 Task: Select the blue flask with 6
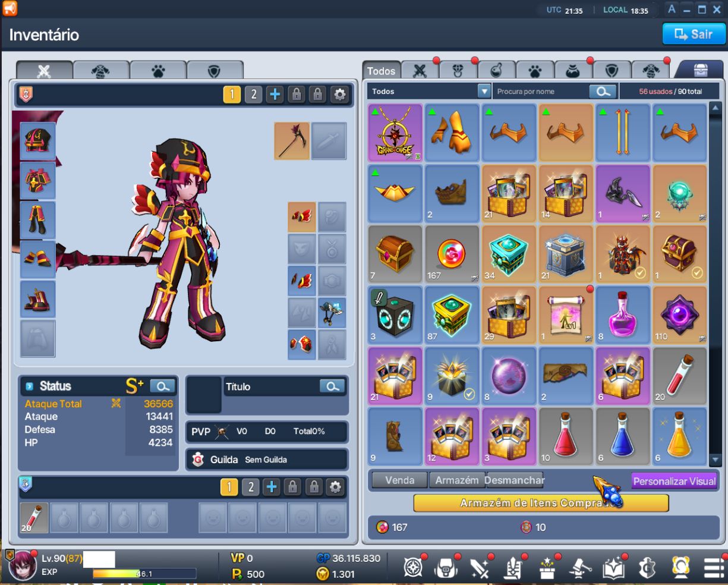tap(623, 436)
